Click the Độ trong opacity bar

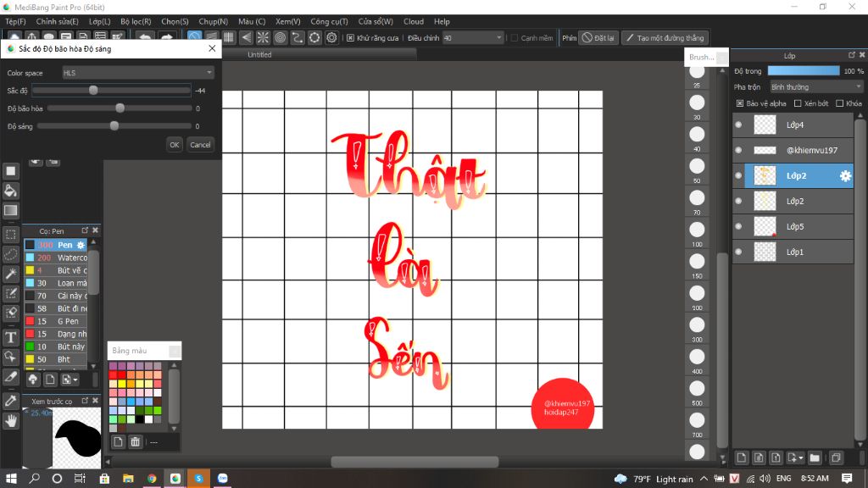[x=804, y=71]
